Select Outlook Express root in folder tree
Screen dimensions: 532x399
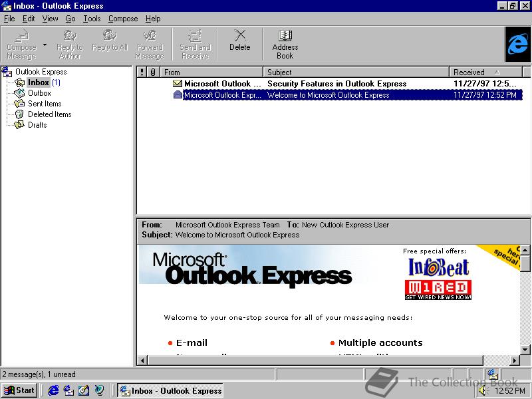(41, 72)
